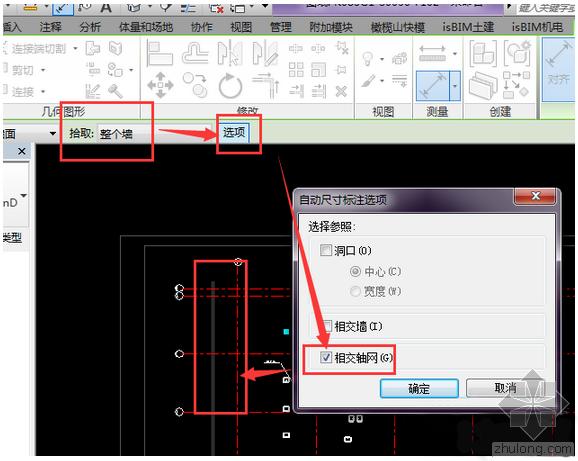Choose Trim/Extend Multiple Elements tool

pyautogui.click(x=318, y=91)
